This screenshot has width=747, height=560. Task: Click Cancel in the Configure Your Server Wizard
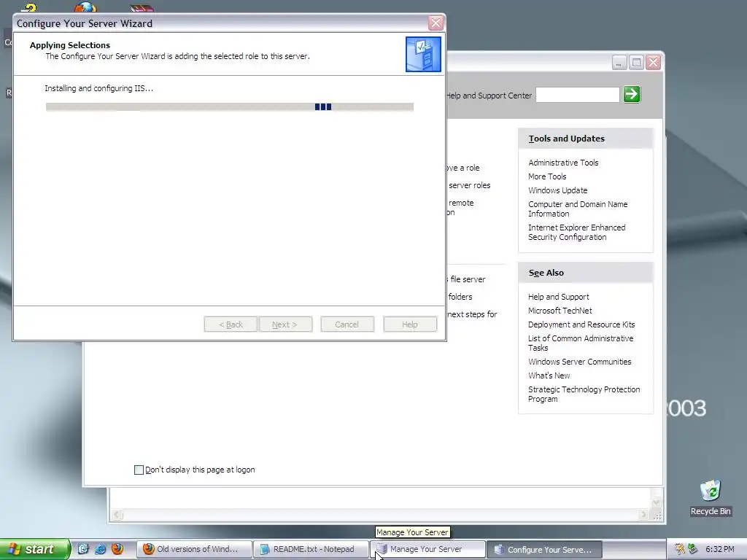click(x=347, y=324)
